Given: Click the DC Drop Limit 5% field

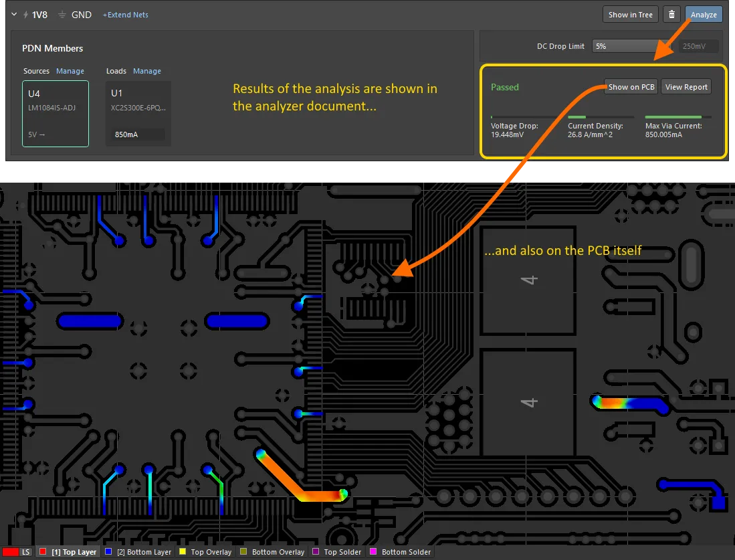Looking at the screenshot, I should (x=632, y=46).
